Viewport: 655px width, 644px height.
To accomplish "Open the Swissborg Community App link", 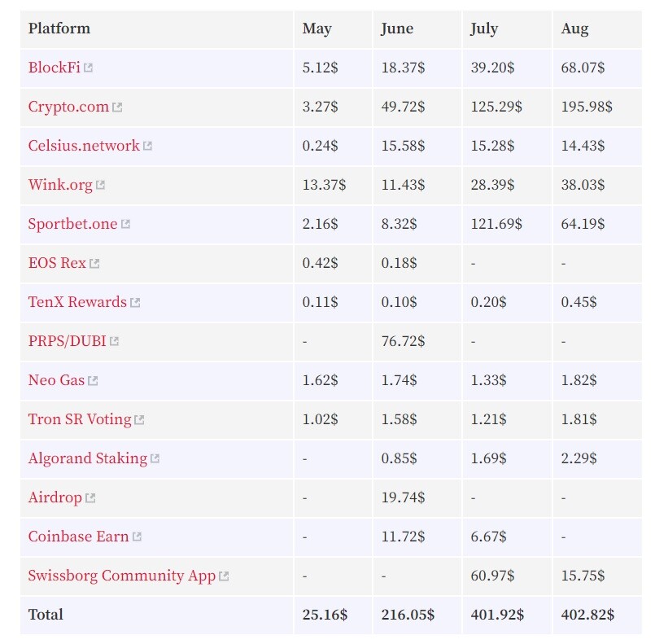I will [121, 576].
